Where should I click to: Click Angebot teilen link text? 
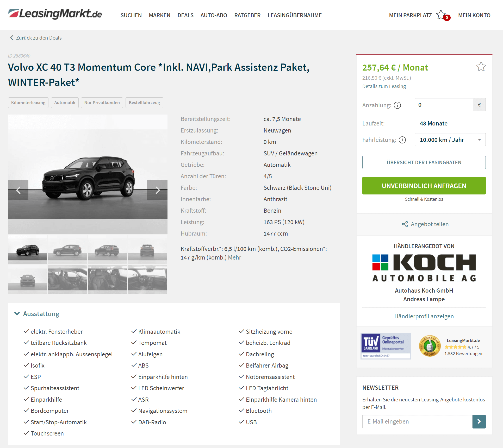pyautogui.click(x=430, y=224)
